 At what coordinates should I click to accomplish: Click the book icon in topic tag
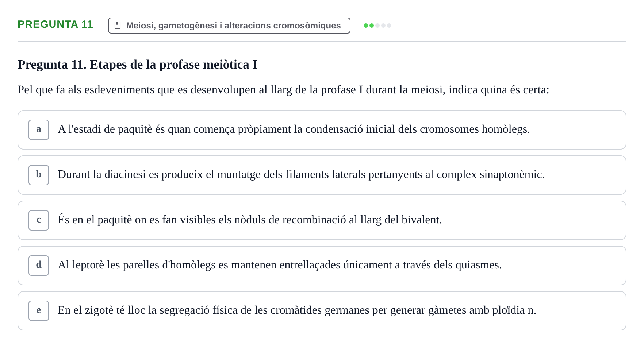(118, 25)
